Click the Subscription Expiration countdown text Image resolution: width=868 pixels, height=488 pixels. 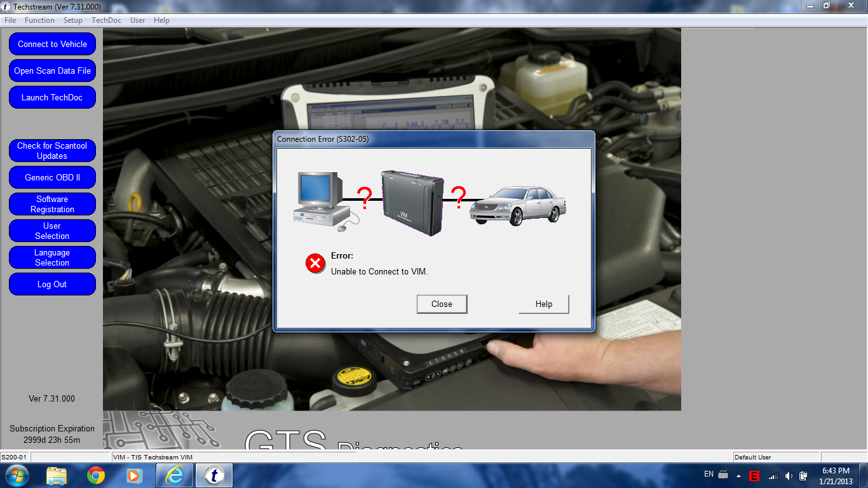(52, 434)
